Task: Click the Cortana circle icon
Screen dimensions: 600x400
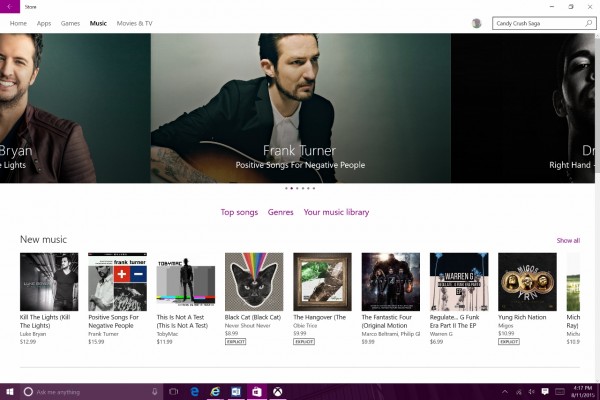Action: pyautogui.click(x=28, y=392)
